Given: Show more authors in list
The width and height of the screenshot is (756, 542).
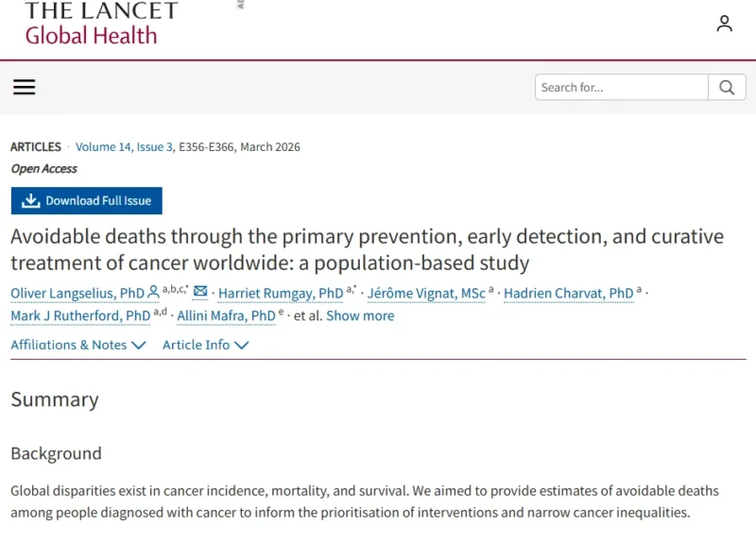Looking at the screenshot, I should [x=360, y=315].
